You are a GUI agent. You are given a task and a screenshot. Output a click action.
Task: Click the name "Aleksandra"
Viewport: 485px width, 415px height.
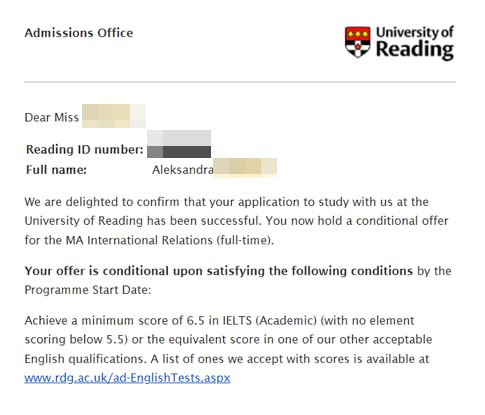[x=183, y=170]
